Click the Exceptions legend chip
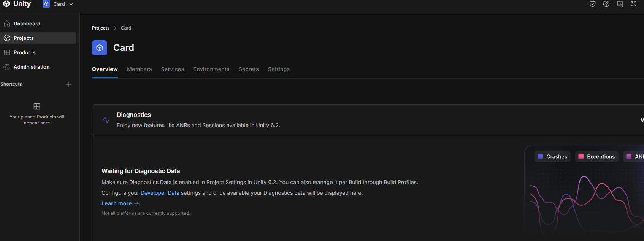The height and width of the screenshot is (241, 644). click(596, 157)
